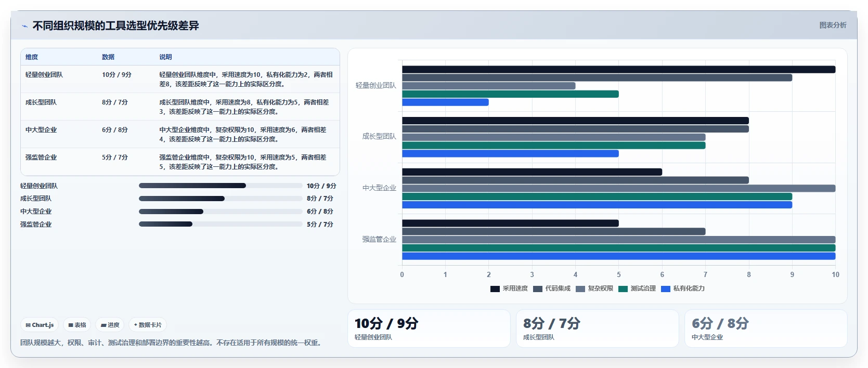Select the 进度 tag chip
The width and height of the screenshot is (868, 368).
point(110,325)
